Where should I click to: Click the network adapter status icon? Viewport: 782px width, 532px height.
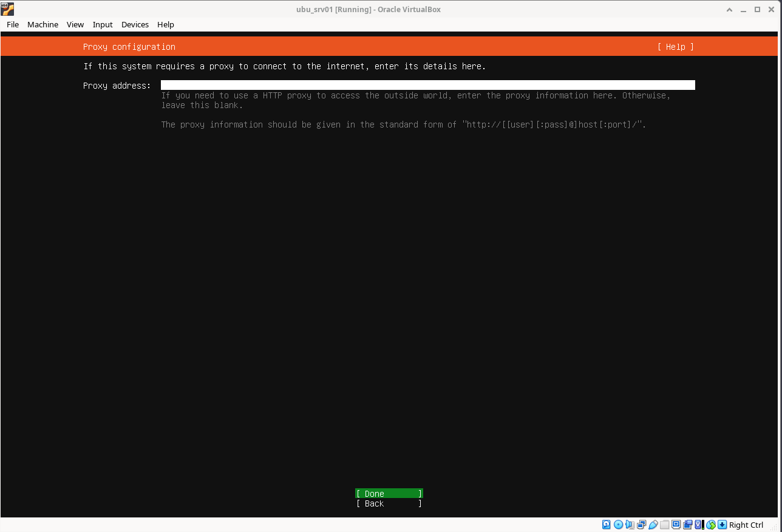tap(641, 525)
